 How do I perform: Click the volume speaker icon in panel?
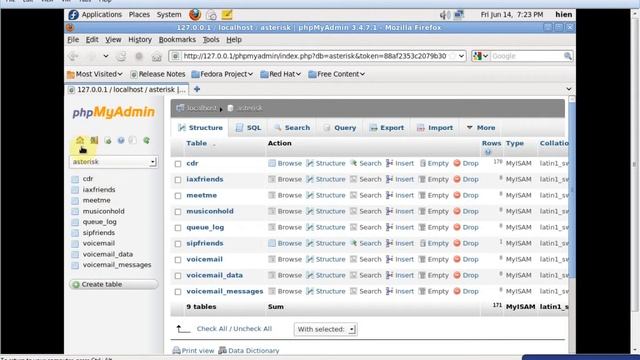point(445,15)
